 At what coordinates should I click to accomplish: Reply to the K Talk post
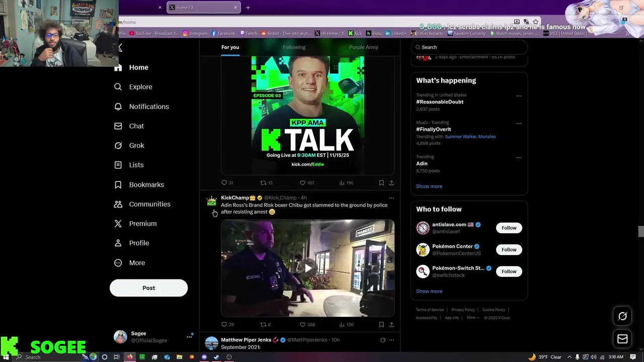pos(227,183)
